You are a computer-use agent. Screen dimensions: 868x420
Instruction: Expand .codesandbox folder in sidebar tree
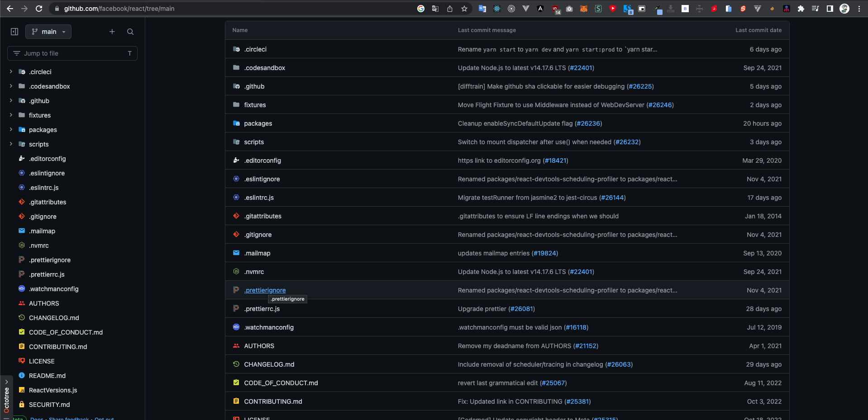(11, 86)
